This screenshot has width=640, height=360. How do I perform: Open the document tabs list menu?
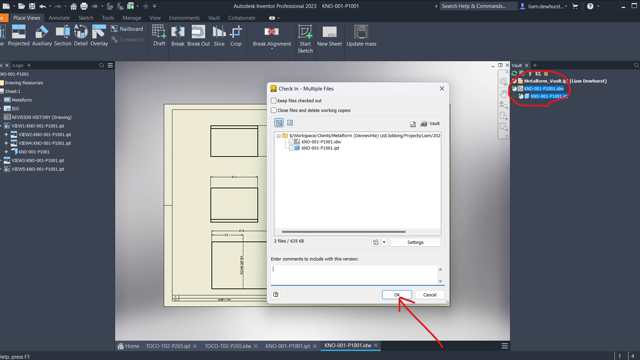click(504, 346)
